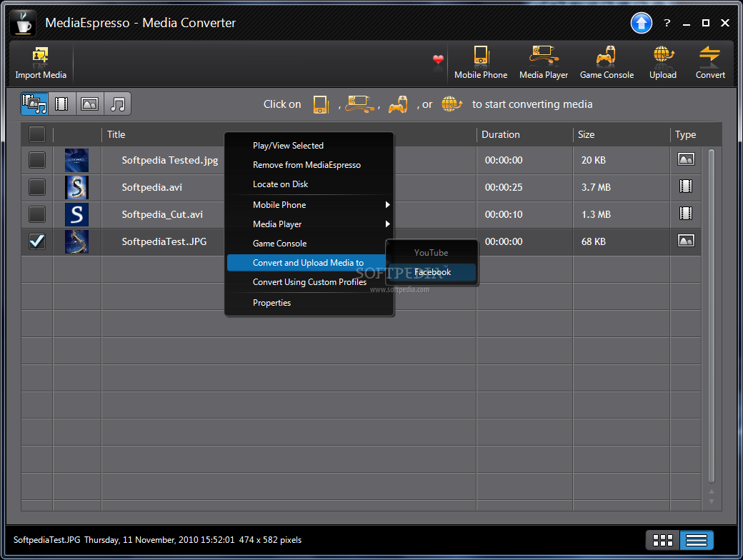
Task: Filter list to photos only
Action: pyautogui.click(x=89, y=104)
